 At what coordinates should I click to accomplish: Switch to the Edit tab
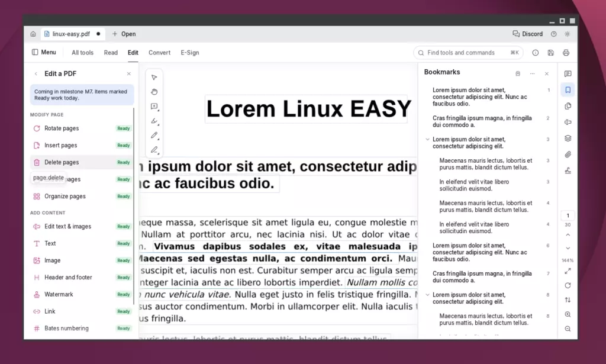(x=133, y=53)
